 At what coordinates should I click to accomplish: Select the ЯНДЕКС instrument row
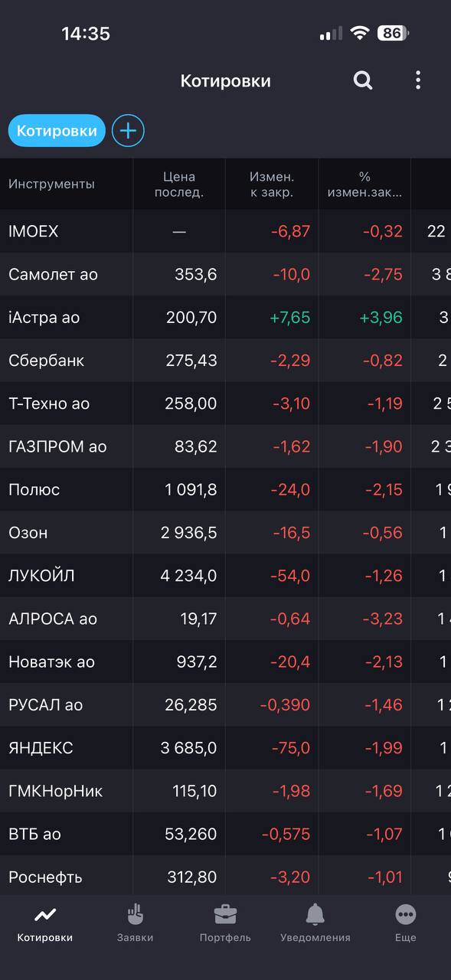point(225,748)
